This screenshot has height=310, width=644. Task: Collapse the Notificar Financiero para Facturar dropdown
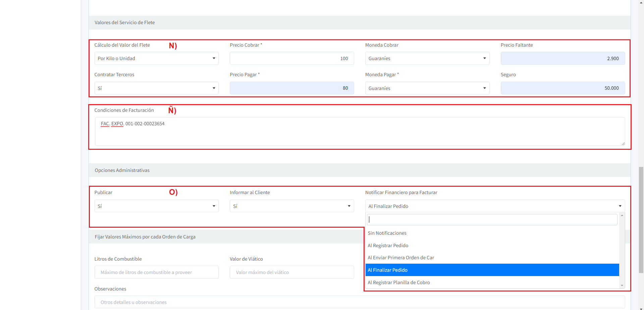point(495,206)
